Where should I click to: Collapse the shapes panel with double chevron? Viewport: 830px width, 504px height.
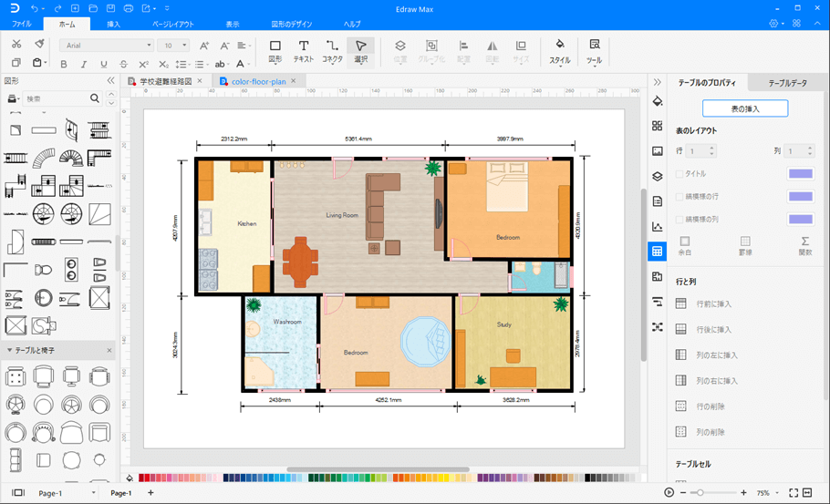point(110,80)
